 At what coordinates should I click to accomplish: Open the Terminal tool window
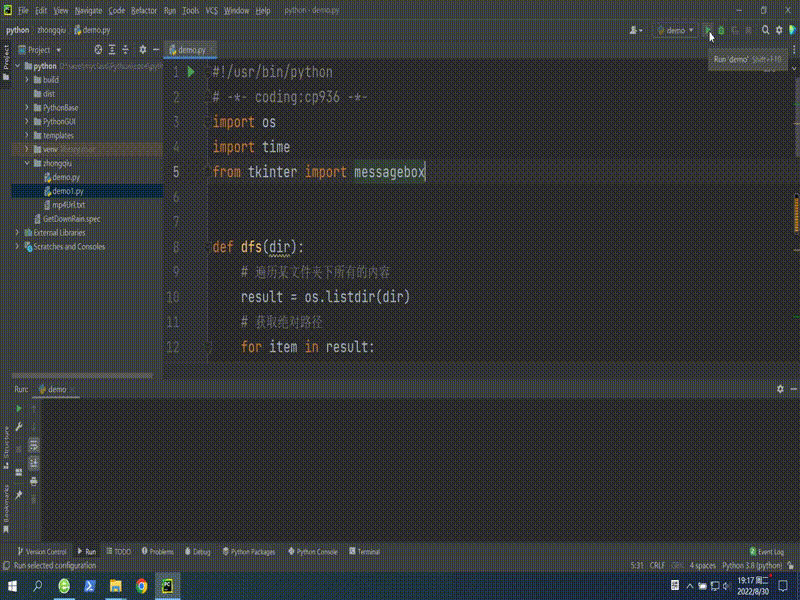tap(364, 552)
